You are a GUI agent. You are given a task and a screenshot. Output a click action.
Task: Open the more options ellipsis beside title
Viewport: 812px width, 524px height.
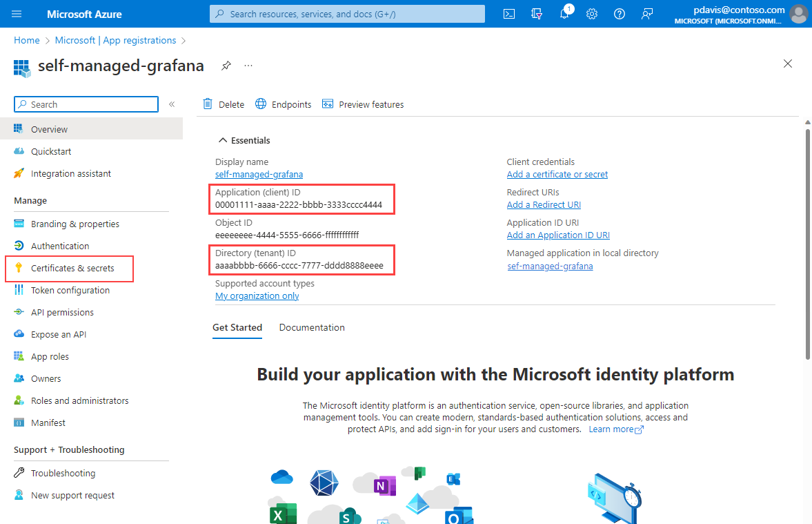[x=248, y=66]
